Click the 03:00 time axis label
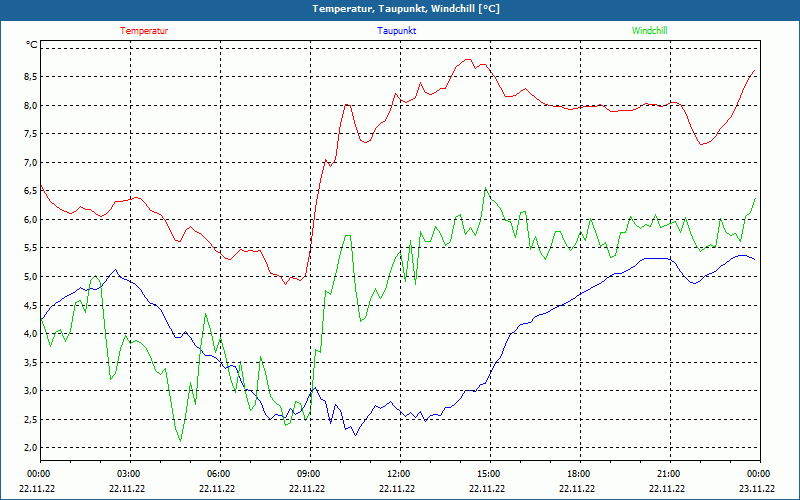The image size is (800, 500). (x=131, y=474)
